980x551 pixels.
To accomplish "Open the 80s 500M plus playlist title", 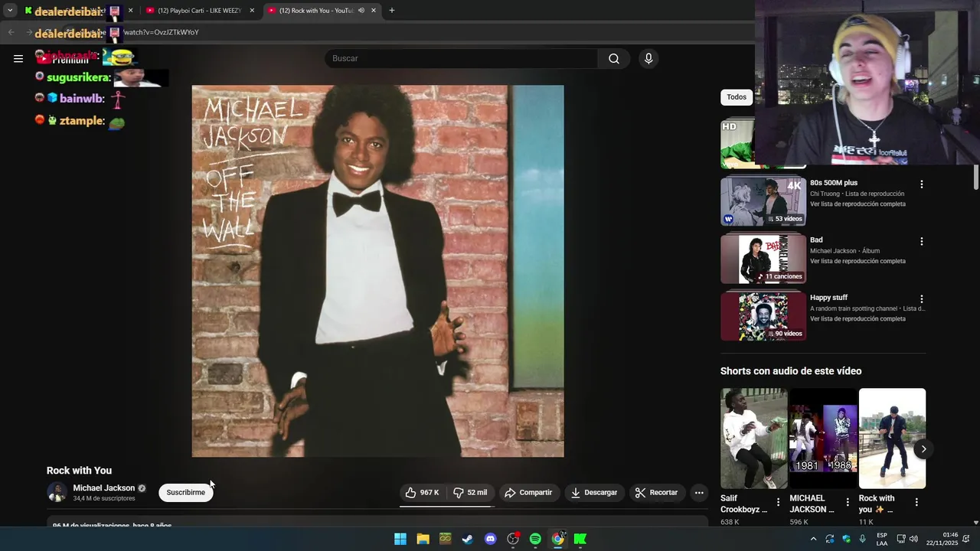I will (834, 184).
